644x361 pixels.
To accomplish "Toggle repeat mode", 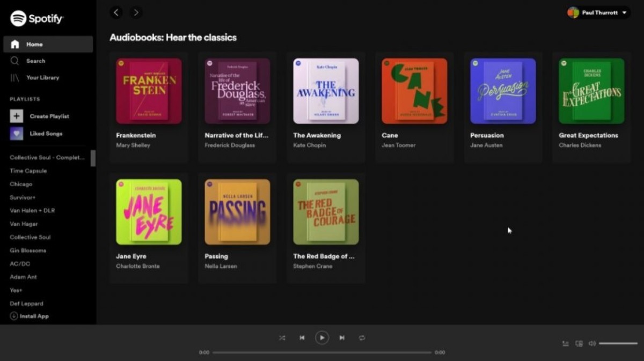I will (362, 338).
